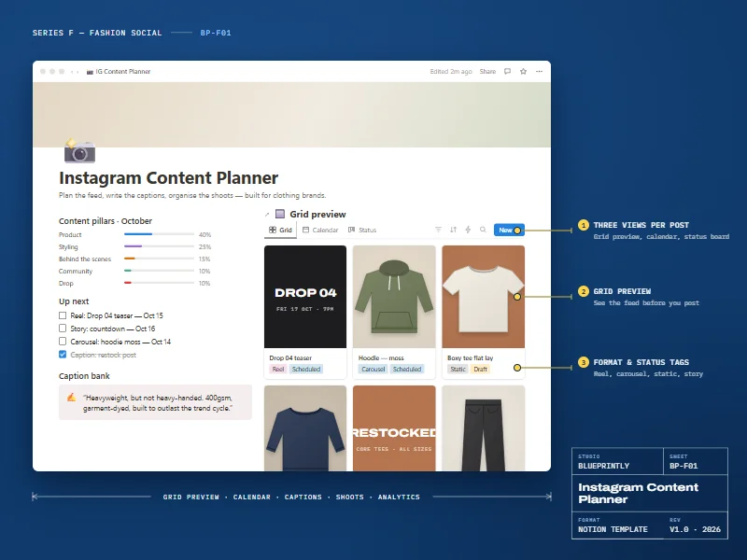Image resolution: width=747 pixels, height=560 pixels.
Task: Go back with the back arrow
Action: click(72, 72)
